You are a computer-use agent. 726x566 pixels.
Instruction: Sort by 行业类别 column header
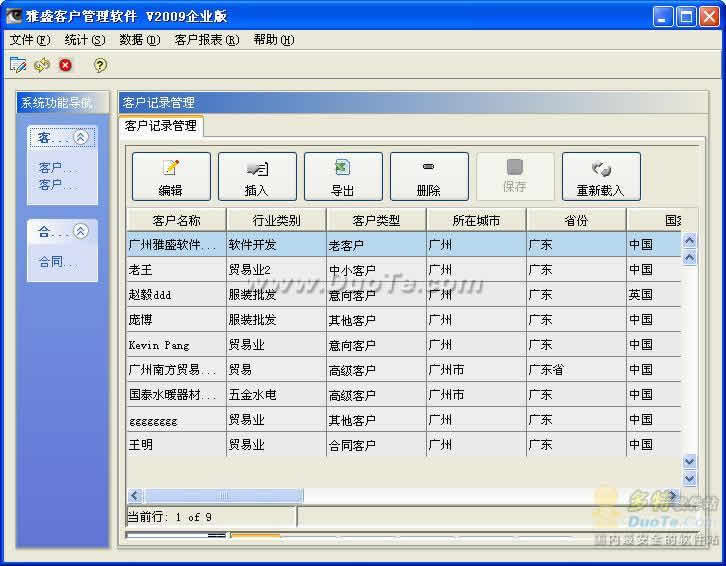click(276, 220)
